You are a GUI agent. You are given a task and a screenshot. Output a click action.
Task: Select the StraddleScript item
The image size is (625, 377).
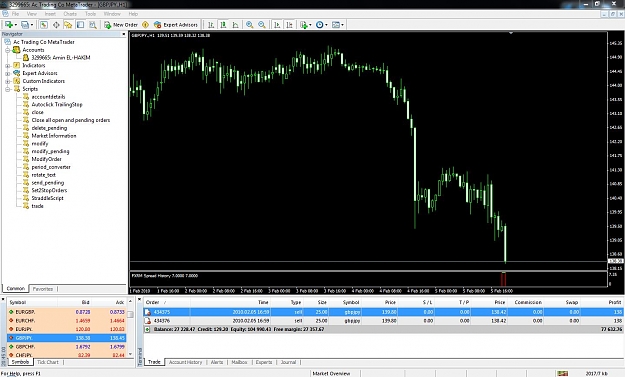pos(47,198)
